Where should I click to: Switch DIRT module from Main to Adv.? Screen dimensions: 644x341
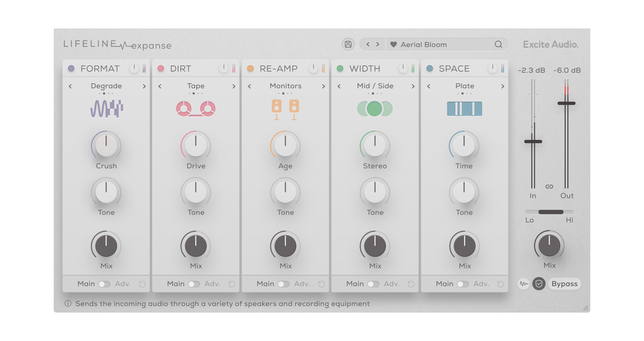(x=194, y=284)
